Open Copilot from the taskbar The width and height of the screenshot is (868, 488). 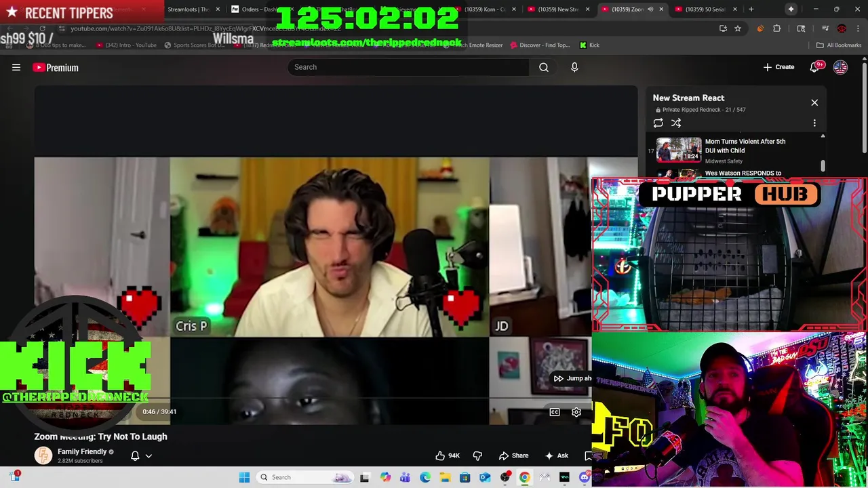[385, 477]
